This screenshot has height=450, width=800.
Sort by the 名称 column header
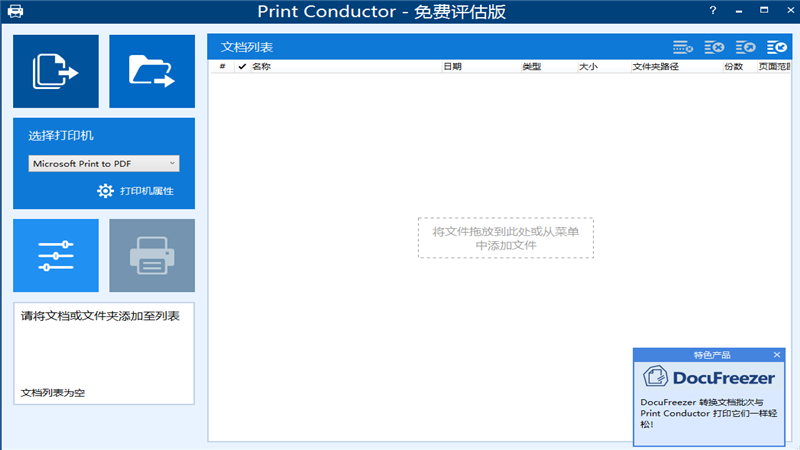click(261, 67)
